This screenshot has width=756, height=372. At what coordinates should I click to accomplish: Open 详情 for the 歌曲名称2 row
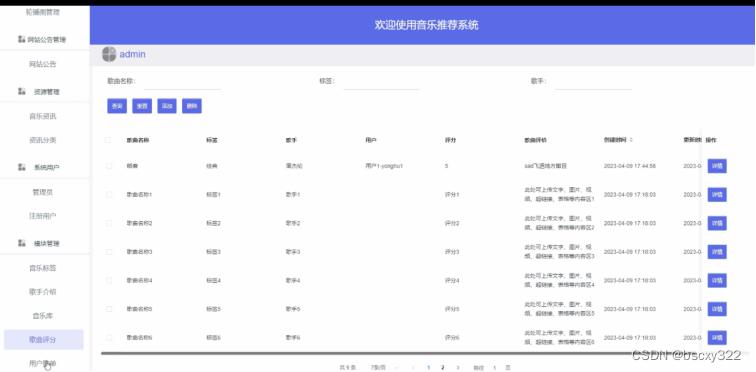[x=717, y=223]
